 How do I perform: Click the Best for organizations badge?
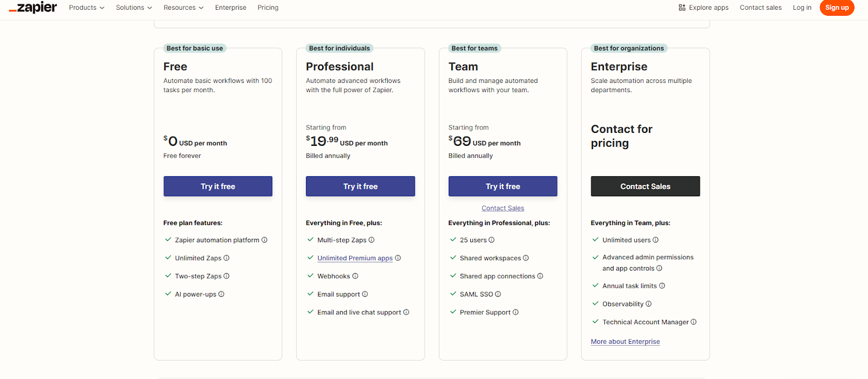tap(629, 48)
